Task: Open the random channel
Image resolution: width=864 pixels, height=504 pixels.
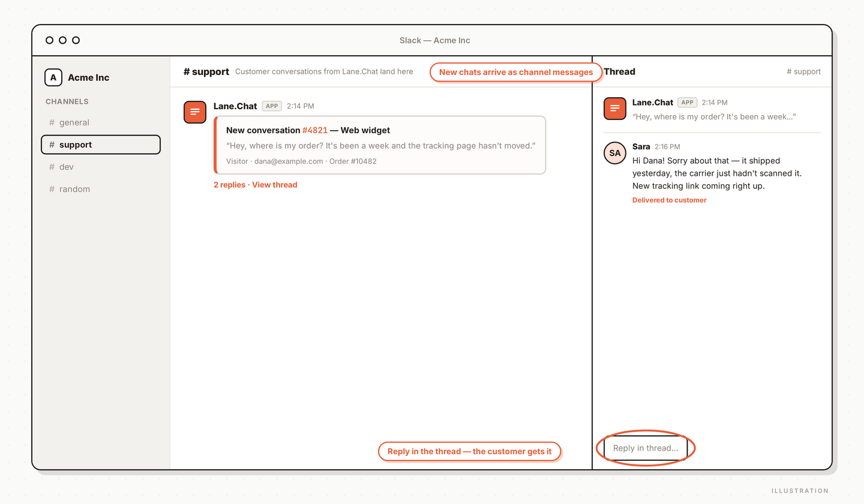Action: pos(100,189)
